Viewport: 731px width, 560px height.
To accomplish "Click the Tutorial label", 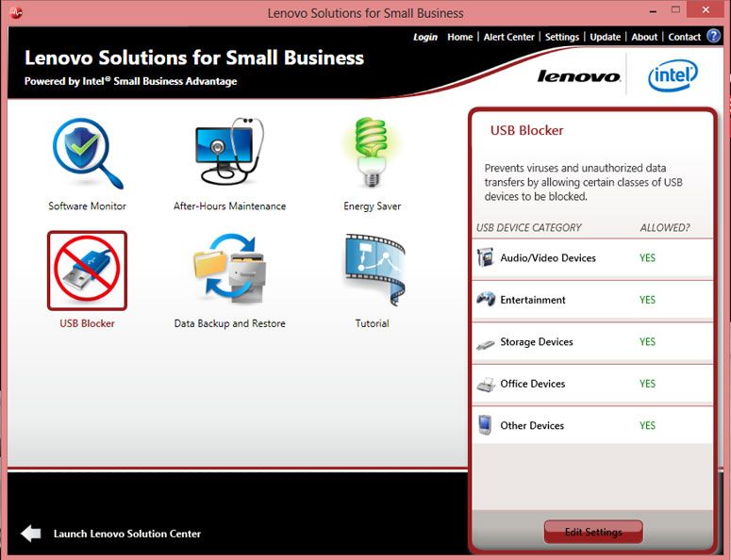I will click(x=372, y=323).
